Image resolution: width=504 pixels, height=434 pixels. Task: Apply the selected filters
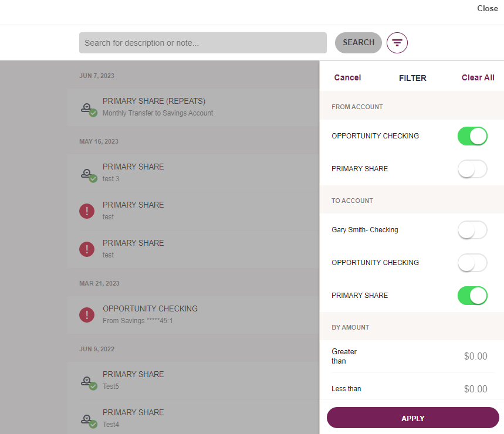(412, 418)
